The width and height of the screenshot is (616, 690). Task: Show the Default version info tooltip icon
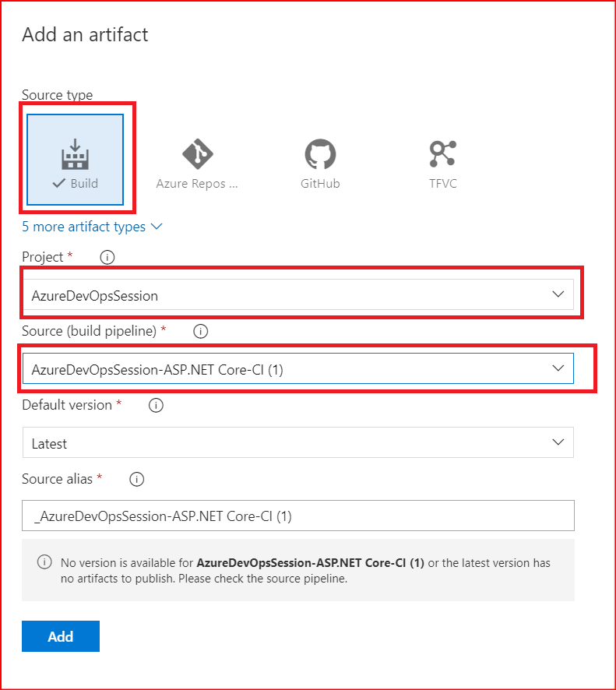[x=156, y=406]
